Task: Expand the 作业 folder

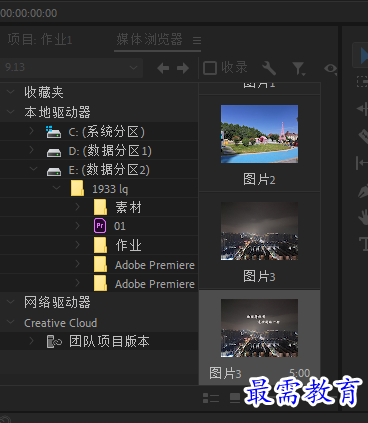Action: pyautogui.click(x=77, y=245)
